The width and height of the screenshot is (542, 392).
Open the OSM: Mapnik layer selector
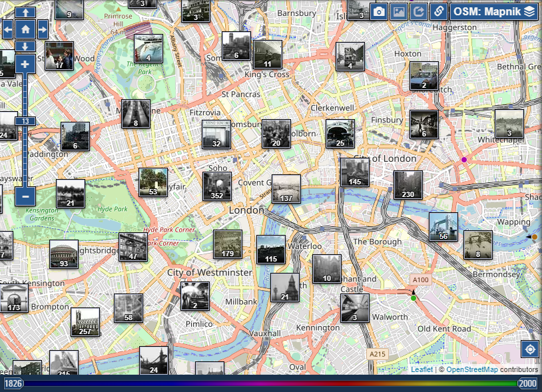click(494, 11)
